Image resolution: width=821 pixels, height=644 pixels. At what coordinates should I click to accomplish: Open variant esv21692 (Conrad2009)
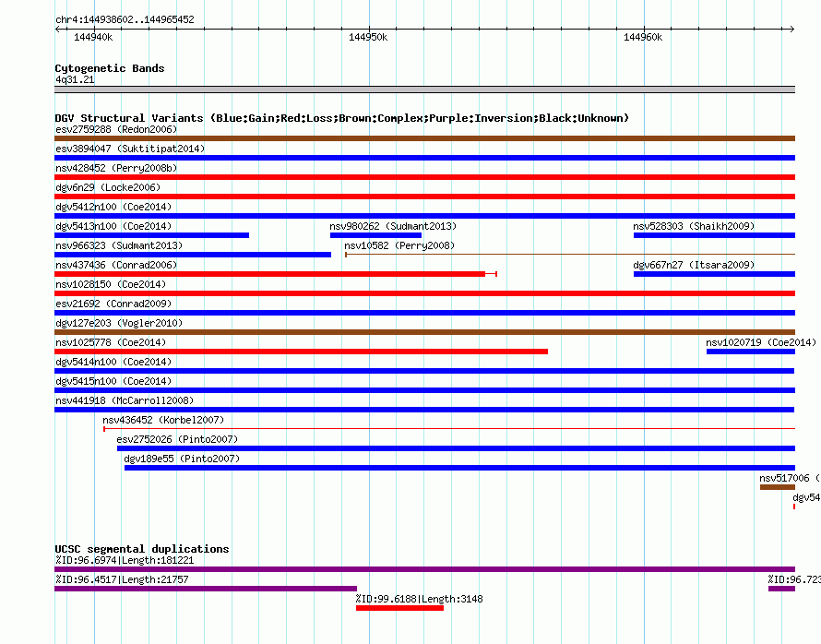click(113, 304)
